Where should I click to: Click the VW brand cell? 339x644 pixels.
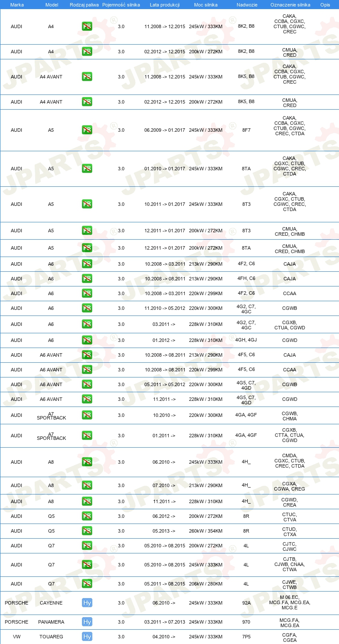[x=16, y=637]
